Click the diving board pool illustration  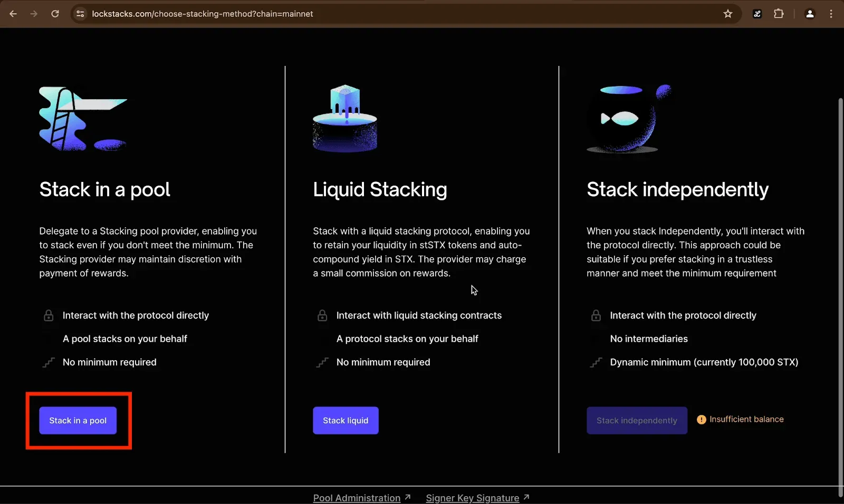(x=83, y=119)
